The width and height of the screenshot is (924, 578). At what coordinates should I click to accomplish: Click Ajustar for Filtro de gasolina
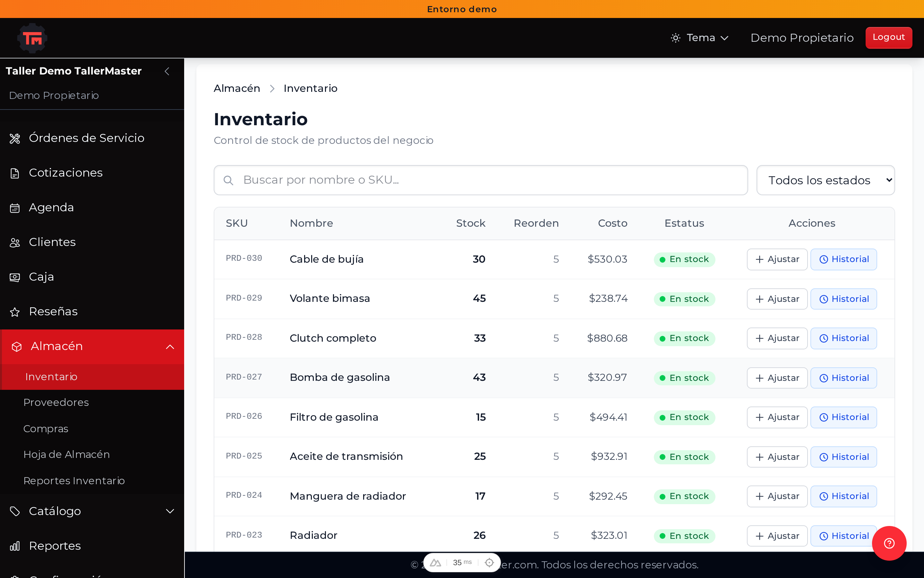click(777, 417)
